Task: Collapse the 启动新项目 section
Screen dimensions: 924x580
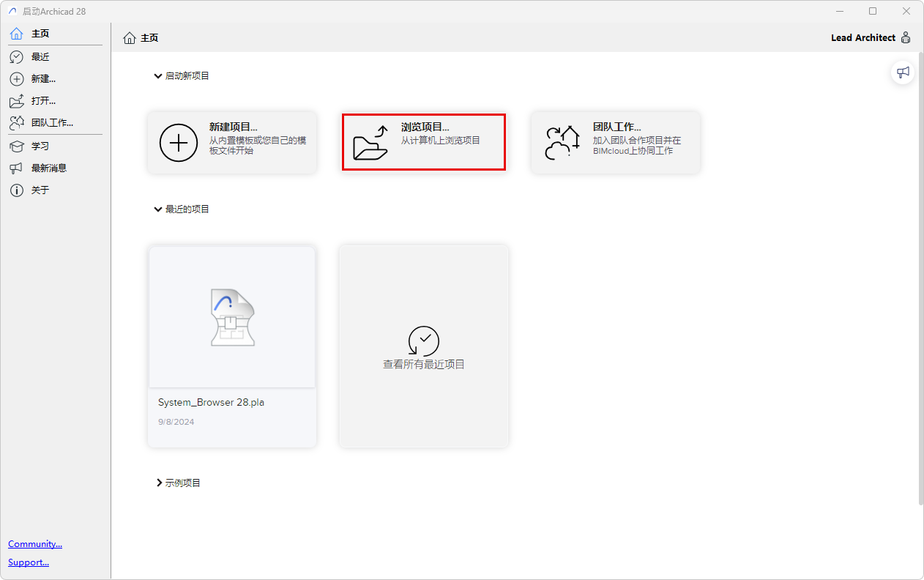Action: 158,75
